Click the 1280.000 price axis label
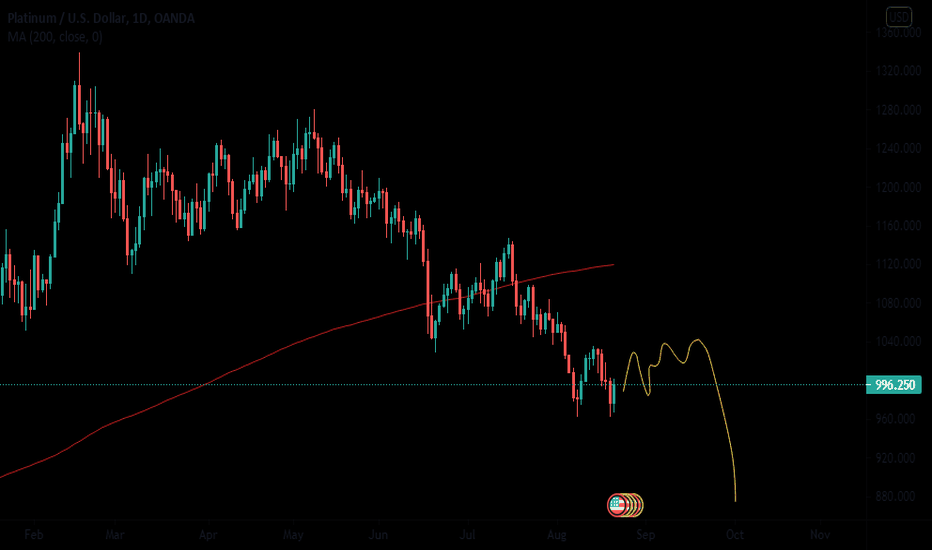 [898, 110]
